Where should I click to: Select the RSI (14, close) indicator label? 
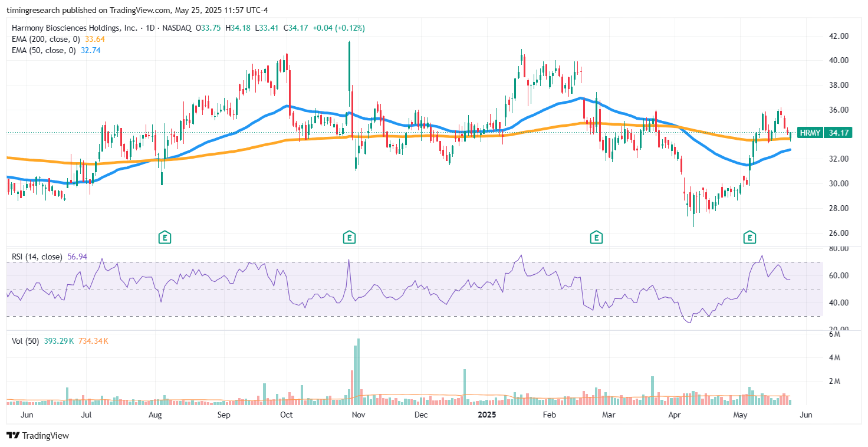(37, 257)
